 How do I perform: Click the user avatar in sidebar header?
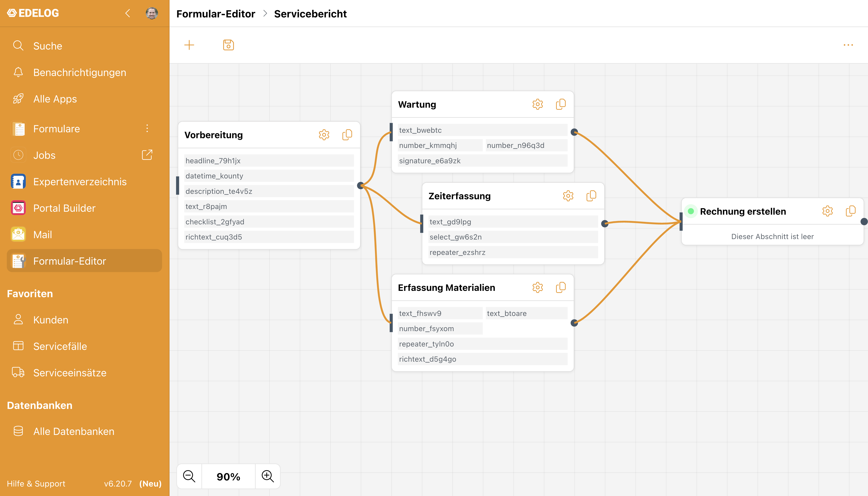point(151,13)
